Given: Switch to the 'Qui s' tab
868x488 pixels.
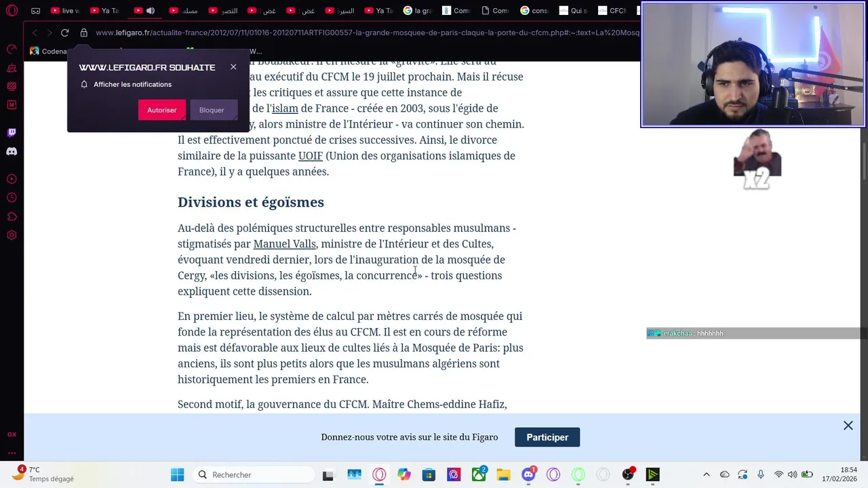Looking at the screenshot, I should click(574, 11).
